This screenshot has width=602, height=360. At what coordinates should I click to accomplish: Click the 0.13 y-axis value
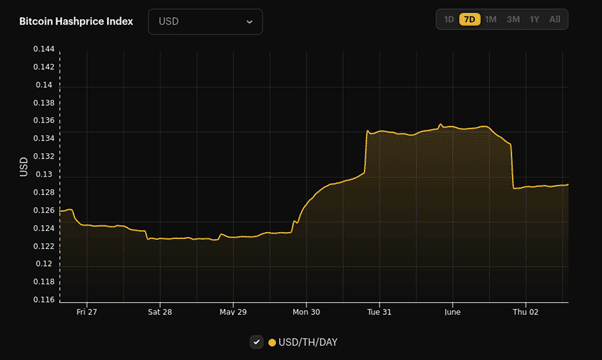44,174
